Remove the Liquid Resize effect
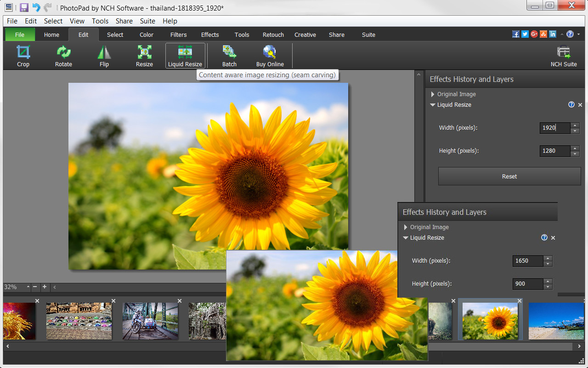 (580, 104)
